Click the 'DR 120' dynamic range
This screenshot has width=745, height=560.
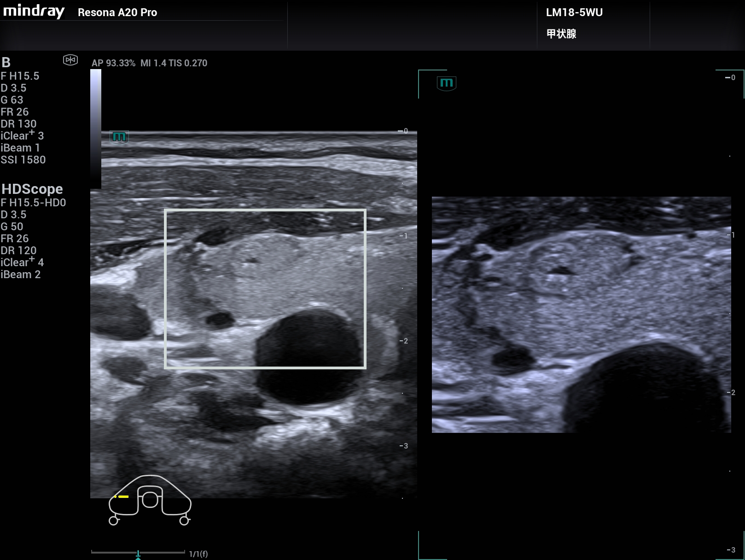18,251
